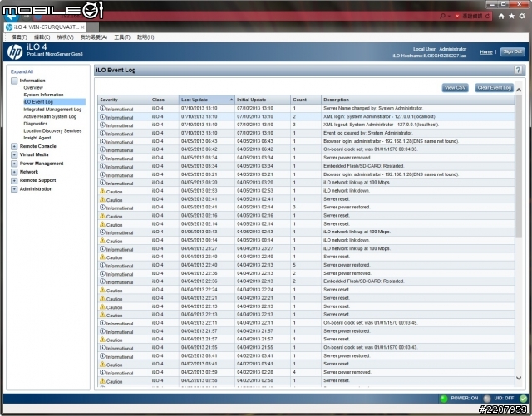Click 'Server power removed.' at 04/05/2013 03:34
532x416 pixels.
pos(347,158)
